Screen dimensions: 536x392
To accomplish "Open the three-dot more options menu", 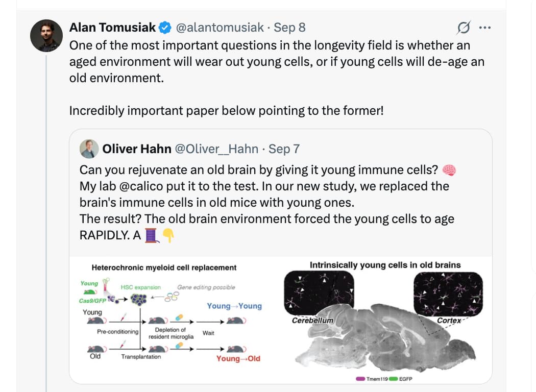I will [x=485, y=28].
